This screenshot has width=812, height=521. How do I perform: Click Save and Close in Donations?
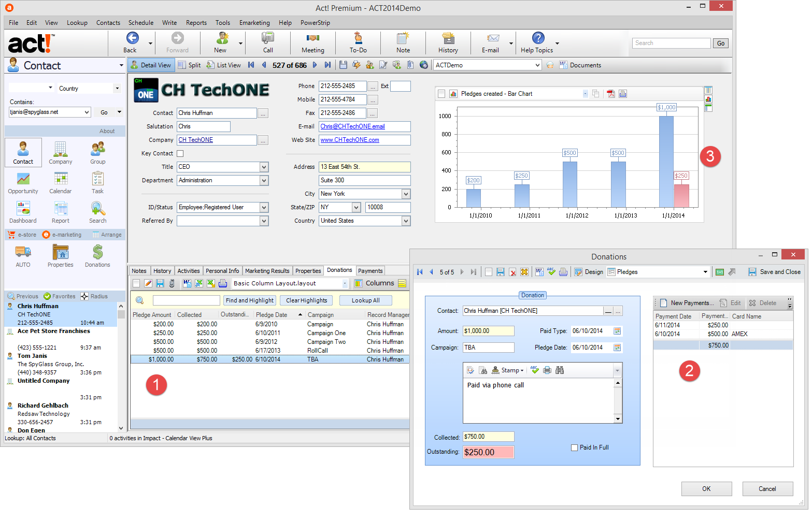774,272
